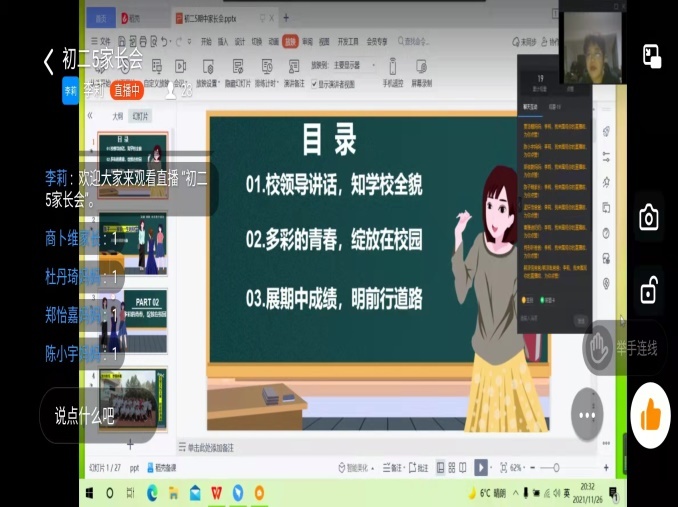The width and height of the screenshot is (678, 507).
Task: Toggle the 备注 notes button in status bar
Action: click(x=393, y=468)
